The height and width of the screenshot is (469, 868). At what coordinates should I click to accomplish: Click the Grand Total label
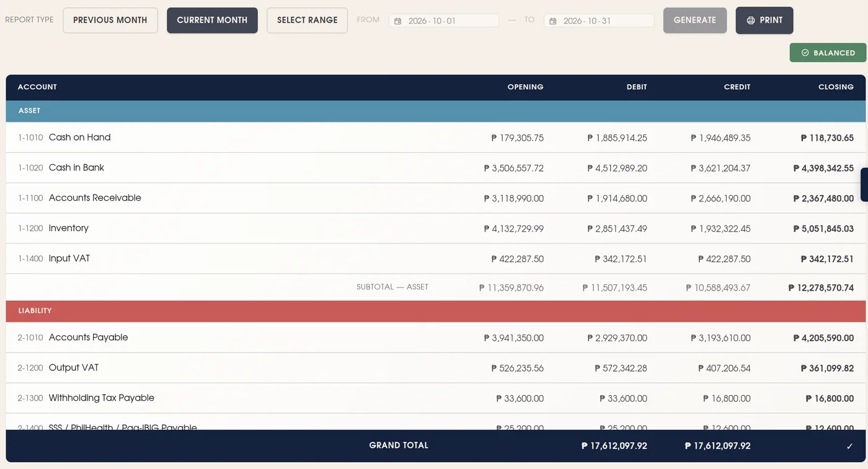(x=399, y=445)
